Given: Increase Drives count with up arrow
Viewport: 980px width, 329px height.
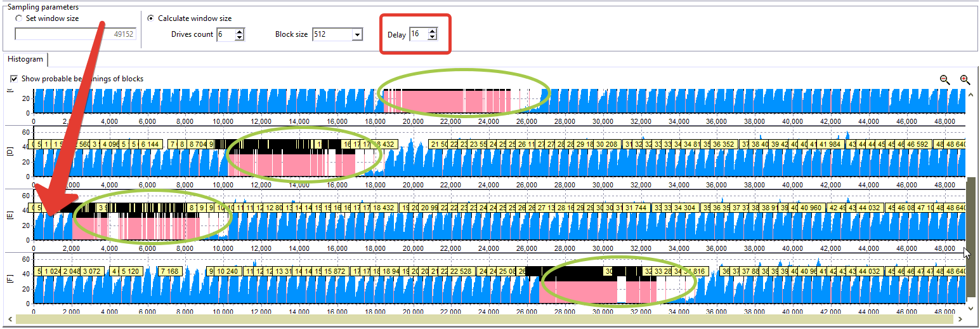Looking at the screenshot, I should tap(240, 31).
